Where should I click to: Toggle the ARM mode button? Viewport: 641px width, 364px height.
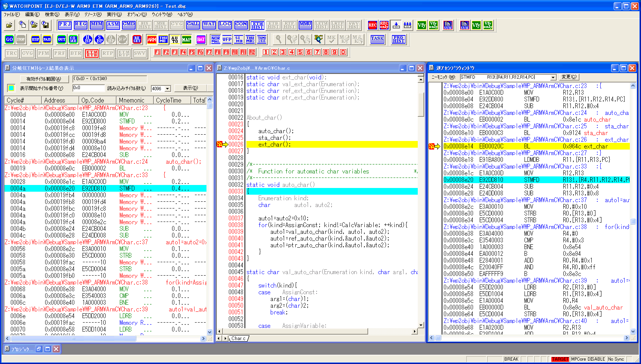(x=152, y=39)
